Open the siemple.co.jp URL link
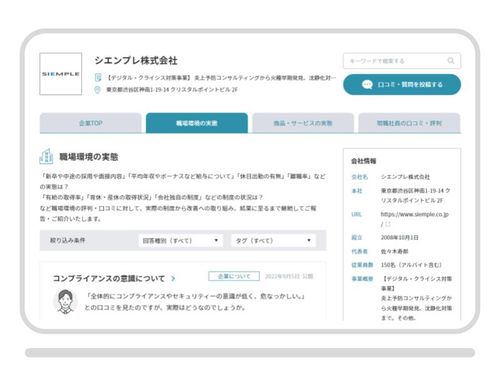This screenshot has height=375, width=500. pos(414,214)
